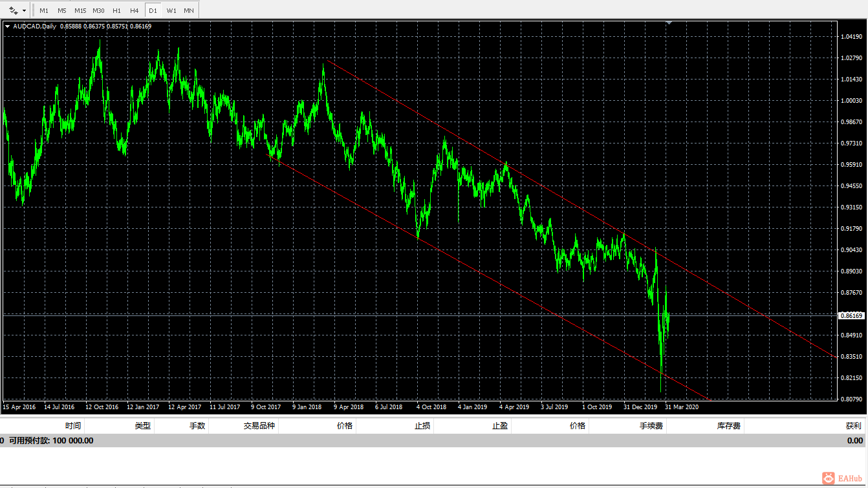Switch to the MN monthly timeframe
This screenshot has height=488, width=868.
click(x=189, y=10)
